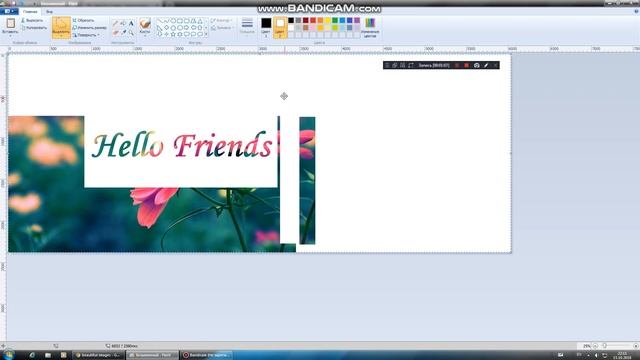Choose the Line shape

[x=159, y=21]
